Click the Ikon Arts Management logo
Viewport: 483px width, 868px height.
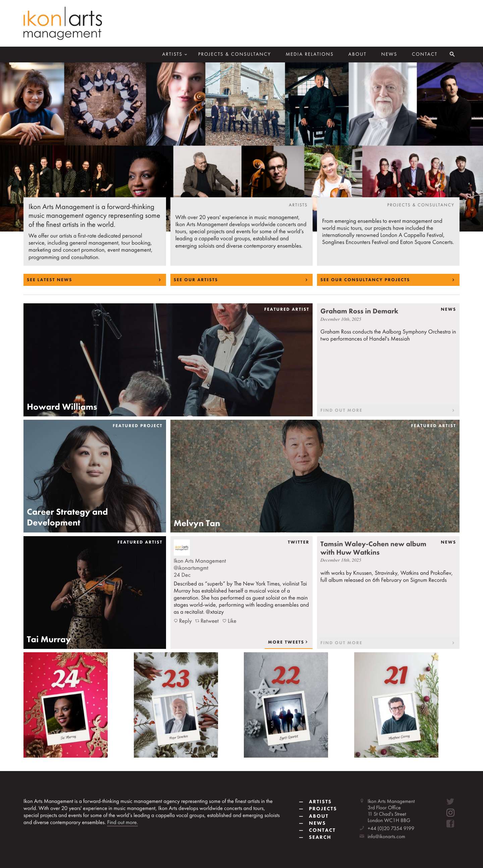click(63, 23)
